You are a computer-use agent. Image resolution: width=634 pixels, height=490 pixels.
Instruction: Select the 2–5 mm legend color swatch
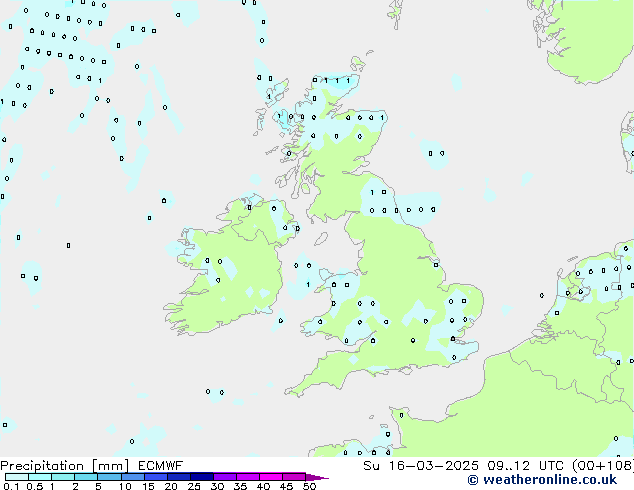point(86,477)
